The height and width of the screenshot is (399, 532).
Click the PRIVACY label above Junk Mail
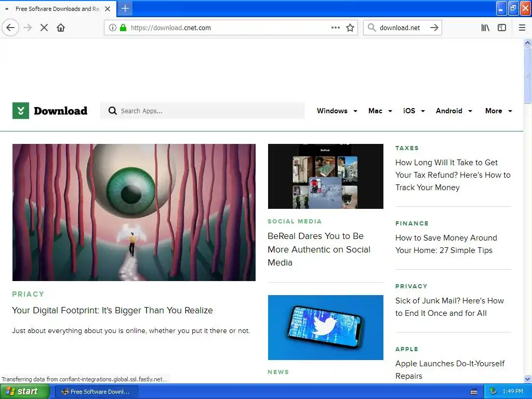click(x=411, y=286)
